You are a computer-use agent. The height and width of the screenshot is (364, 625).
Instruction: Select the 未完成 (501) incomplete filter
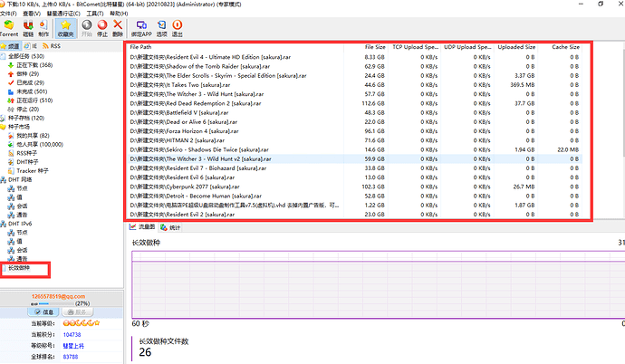coord(27,91)
